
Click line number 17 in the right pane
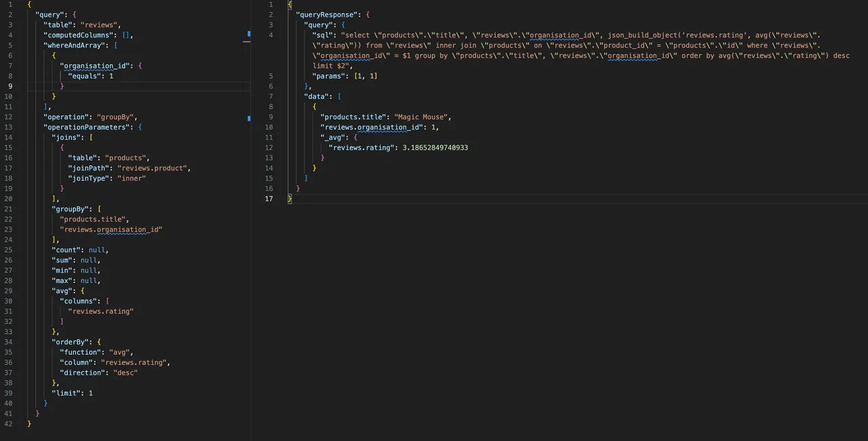click(x=269, y=198)
